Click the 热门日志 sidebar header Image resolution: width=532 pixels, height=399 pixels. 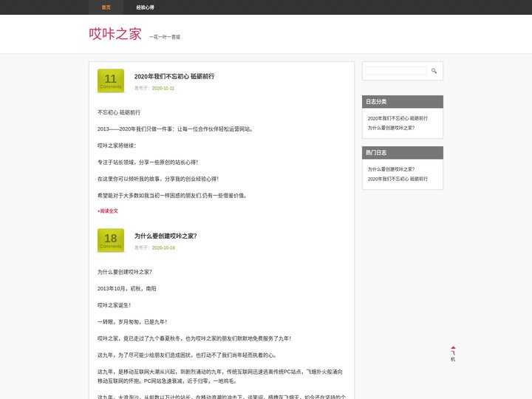403,153
